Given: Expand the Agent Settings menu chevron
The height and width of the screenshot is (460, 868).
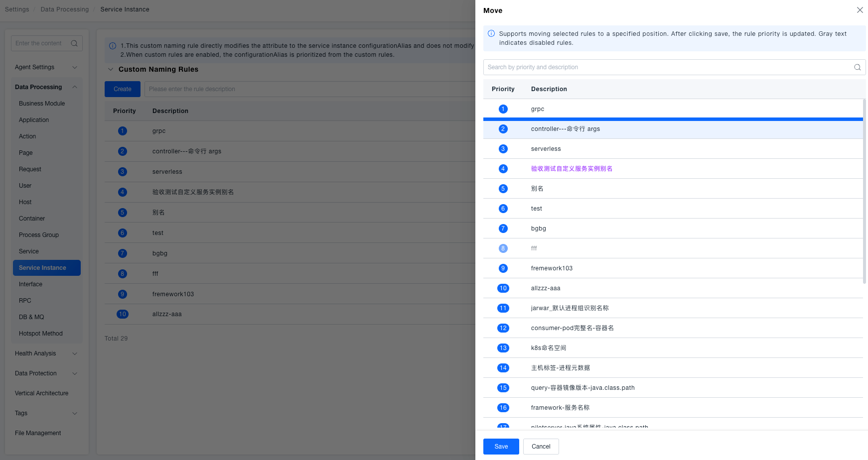Looking at the screenshot, I should pos(75,67).
